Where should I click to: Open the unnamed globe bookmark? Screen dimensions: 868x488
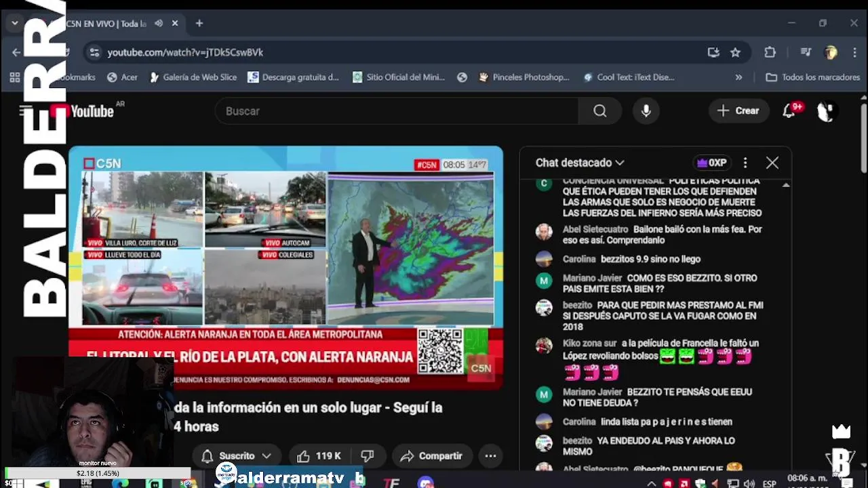(462, 77)
